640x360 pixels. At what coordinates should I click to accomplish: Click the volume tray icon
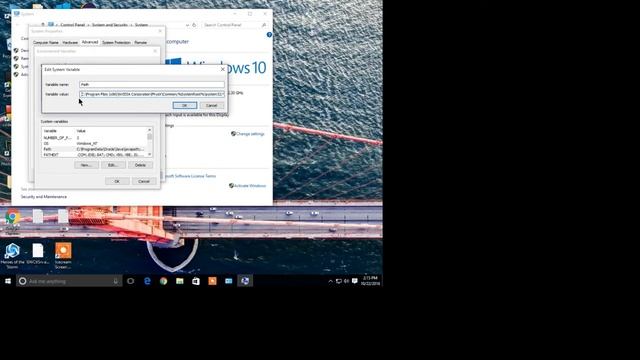coord(346,281)
